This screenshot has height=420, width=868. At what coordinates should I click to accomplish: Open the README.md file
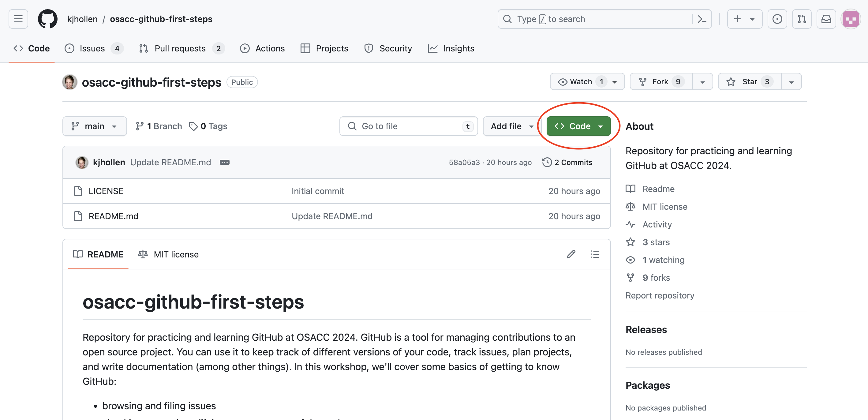[113, 216]
